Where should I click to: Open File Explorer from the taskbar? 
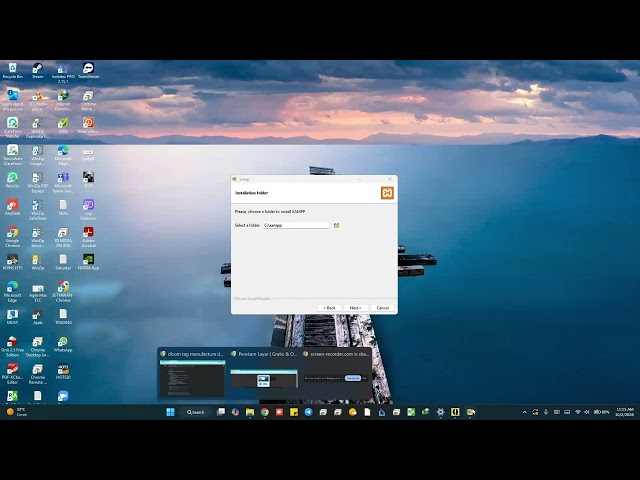250,412
